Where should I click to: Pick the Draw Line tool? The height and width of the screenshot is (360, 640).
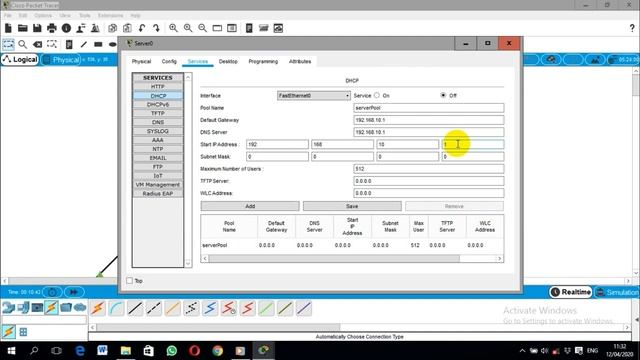84,44
